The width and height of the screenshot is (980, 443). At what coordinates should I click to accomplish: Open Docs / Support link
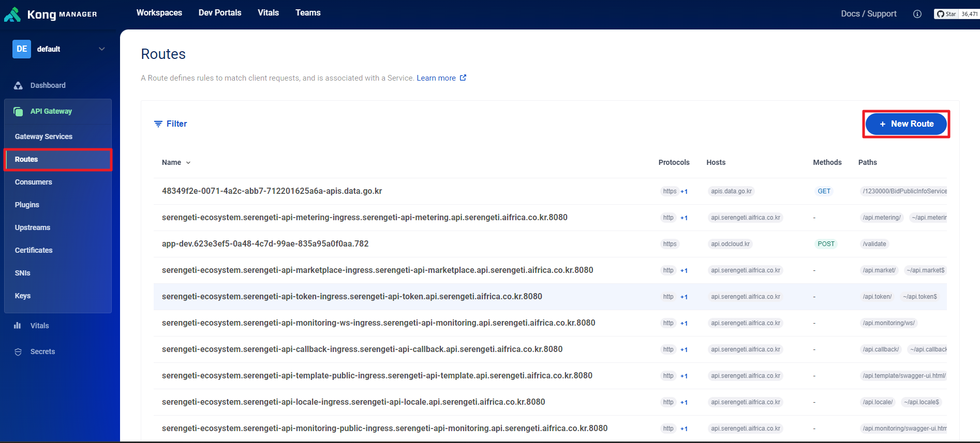[868, 14]
